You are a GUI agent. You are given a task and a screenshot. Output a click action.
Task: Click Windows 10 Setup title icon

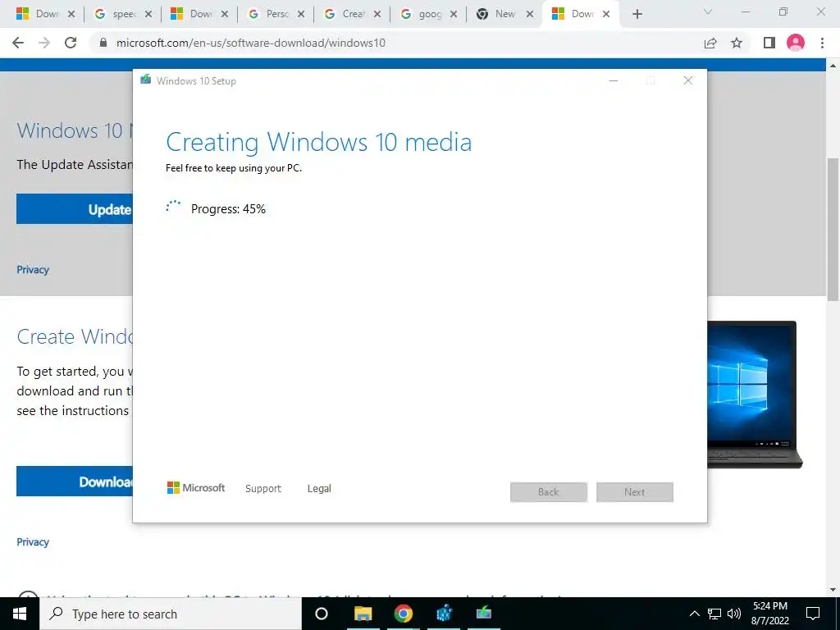[x=145, y=80]
